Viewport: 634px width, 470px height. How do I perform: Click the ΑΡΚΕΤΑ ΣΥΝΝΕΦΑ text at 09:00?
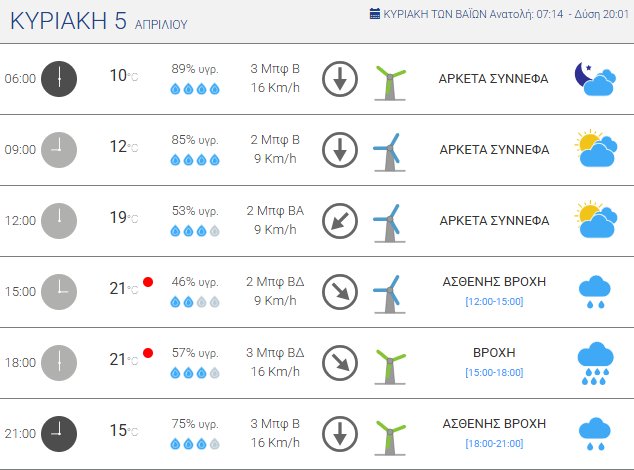(x=494, y=150)
